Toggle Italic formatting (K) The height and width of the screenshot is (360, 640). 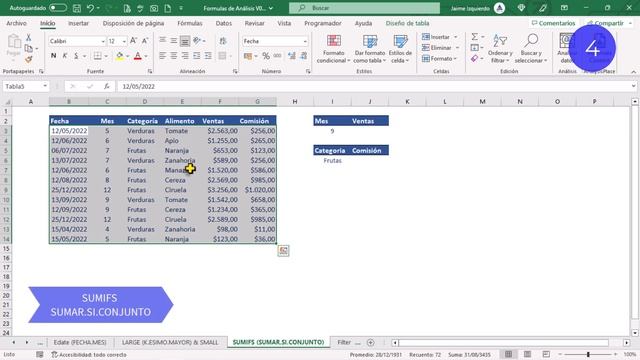click(64, 56)
